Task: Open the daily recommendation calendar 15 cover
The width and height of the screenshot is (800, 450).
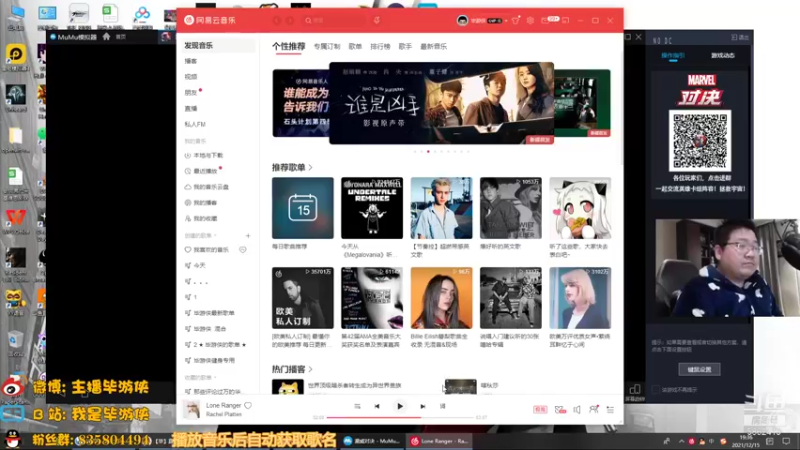Action: point(303,208)
